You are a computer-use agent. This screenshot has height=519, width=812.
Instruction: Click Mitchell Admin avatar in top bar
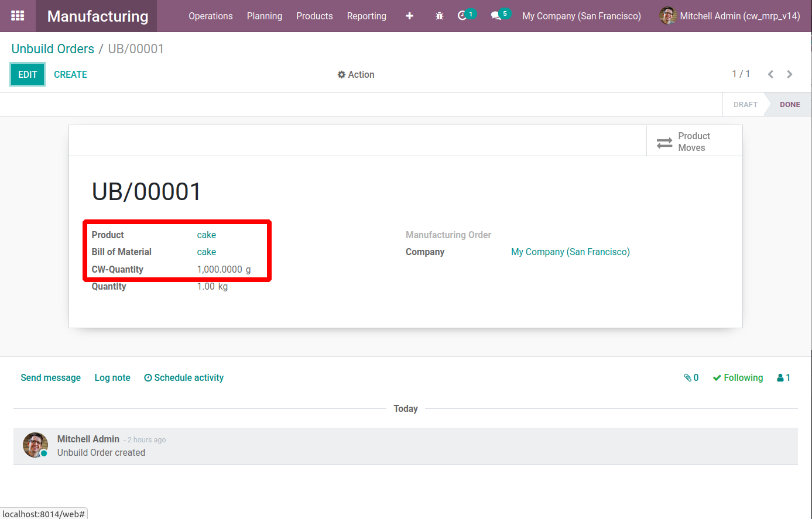tap(668, 16)
